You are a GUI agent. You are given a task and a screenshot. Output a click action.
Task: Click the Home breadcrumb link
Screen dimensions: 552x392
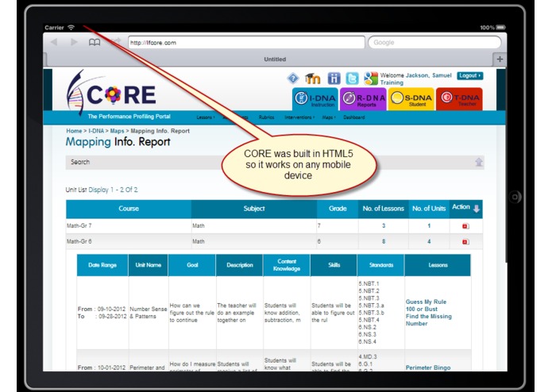(x=74, y=131)
